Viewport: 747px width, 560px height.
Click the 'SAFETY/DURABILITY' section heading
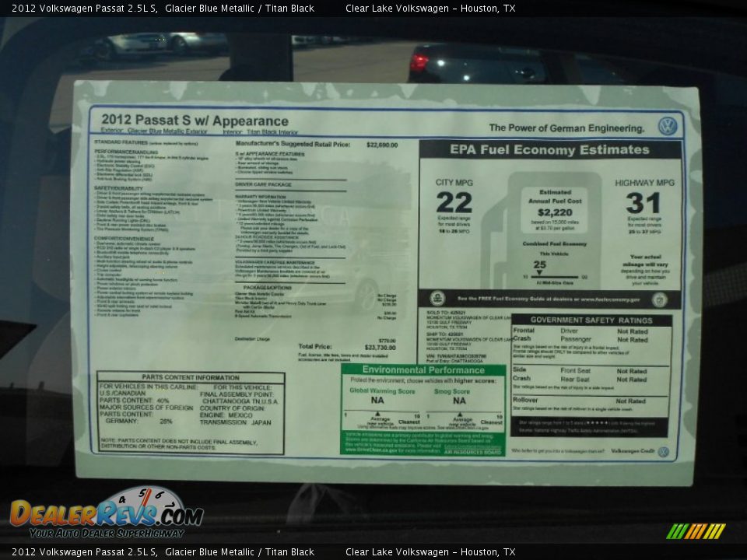tap(118, 188)
